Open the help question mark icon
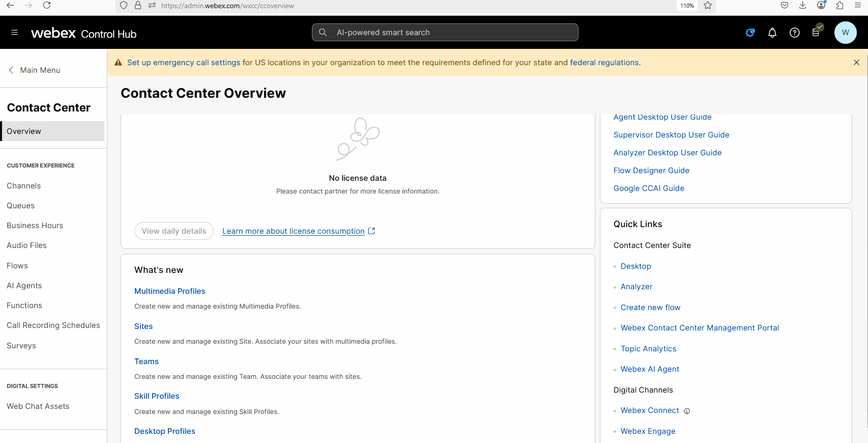The image size is (868, 443). (x=794, y=33)
